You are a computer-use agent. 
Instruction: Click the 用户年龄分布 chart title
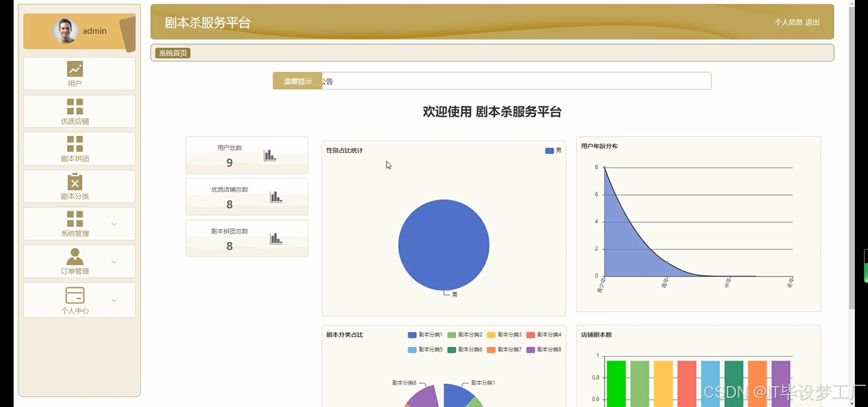coord(599,146)
